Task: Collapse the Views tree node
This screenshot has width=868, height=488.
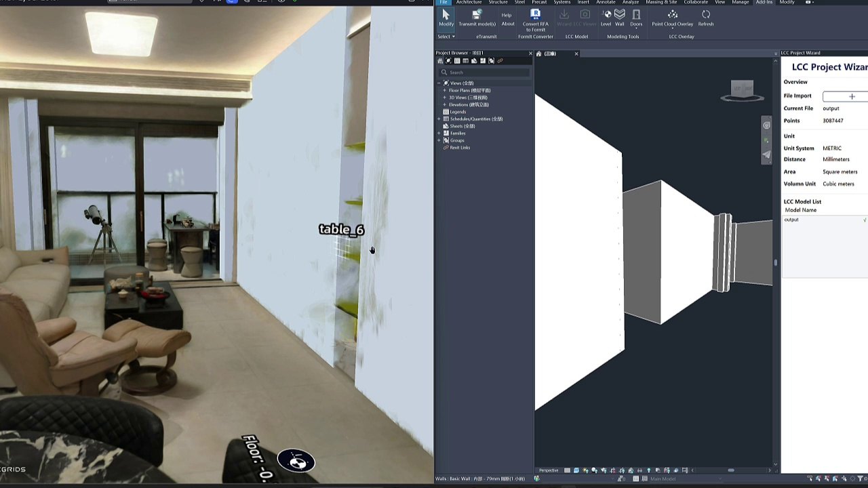Action: (x=439, y=83)
